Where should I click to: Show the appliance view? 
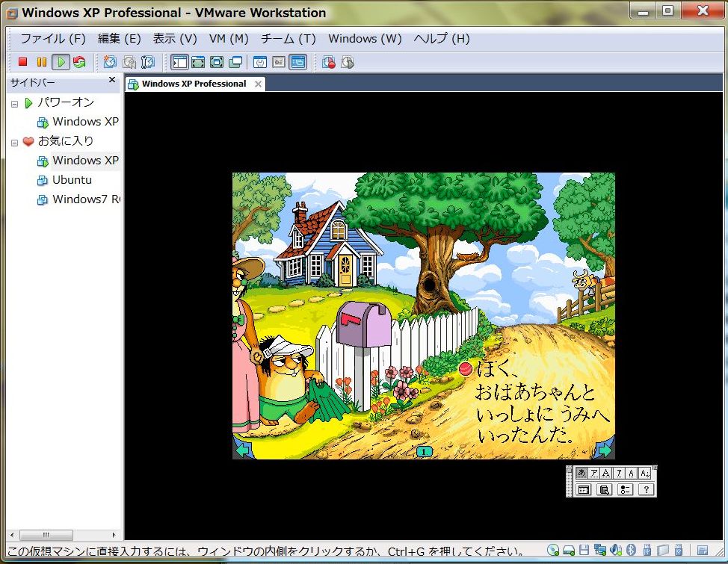[279, 62]
